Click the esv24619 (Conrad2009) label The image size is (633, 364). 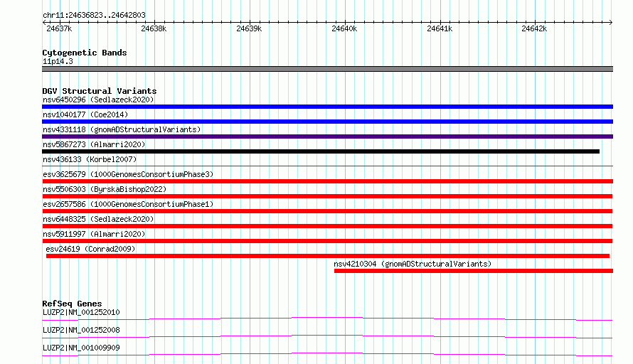90,249
